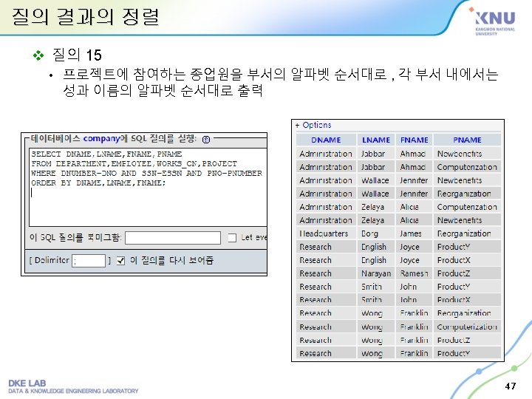Click the 'FROM DEPARTMENT,EMPLOYEE,WORKS_ON,PROJECT' query line
The width and height of the screenshot is (532, 399).
(x=134, y=164)
